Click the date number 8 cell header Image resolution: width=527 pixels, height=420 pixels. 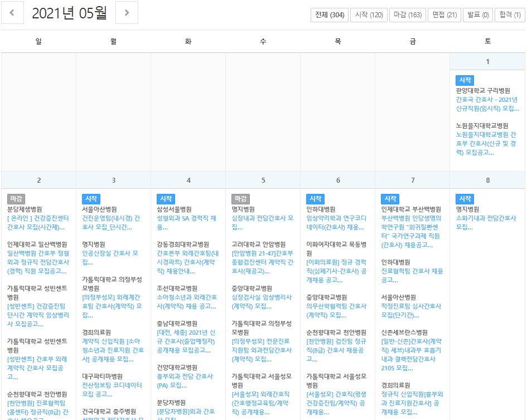[487, 180]
